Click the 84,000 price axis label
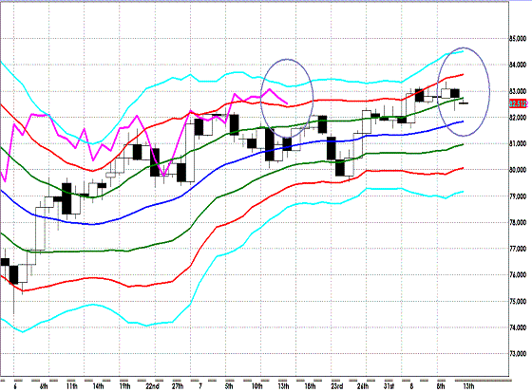 click(x=518, y=65)
